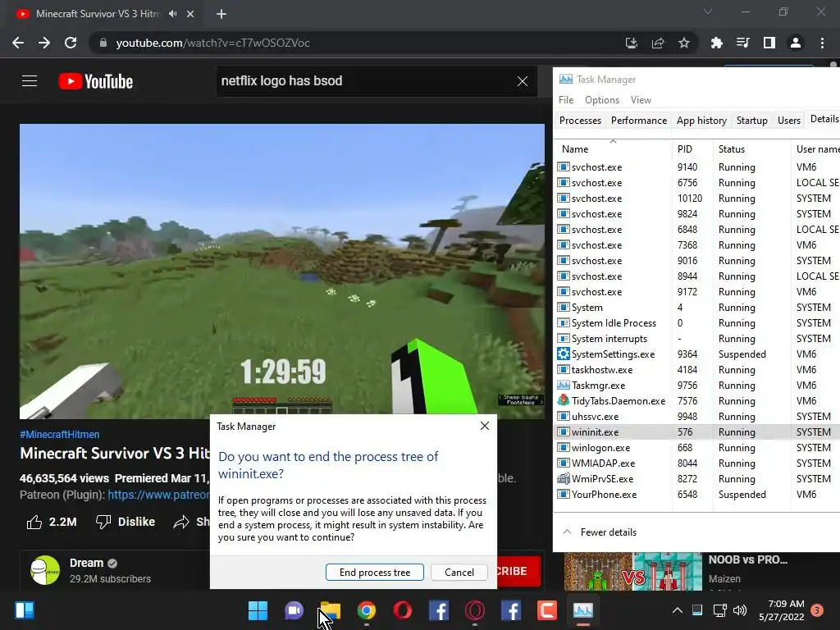Show hidden system tray icons
Image resolution: width=840 pixels, height=630 pixels.
pyautogui.click(x=677, y=610)
